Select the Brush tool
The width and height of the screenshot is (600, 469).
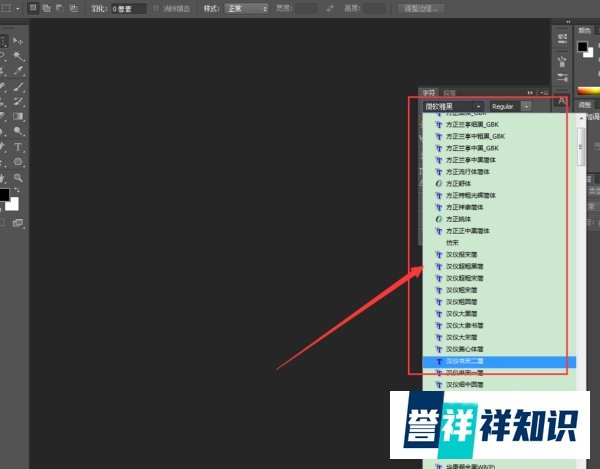18,86
